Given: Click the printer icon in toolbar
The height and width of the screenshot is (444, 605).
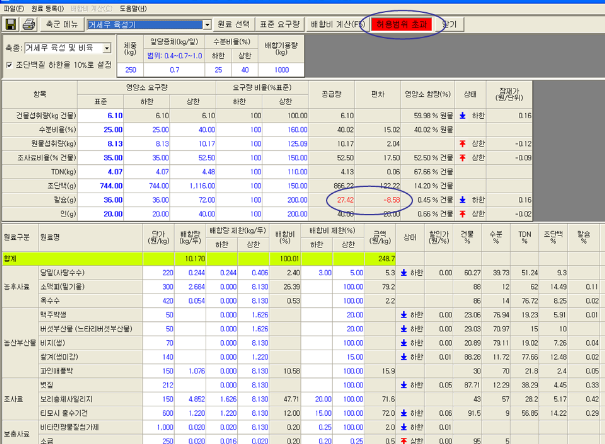Looking at the screenshot, I should pyautogui.click(x=29, y=24).
